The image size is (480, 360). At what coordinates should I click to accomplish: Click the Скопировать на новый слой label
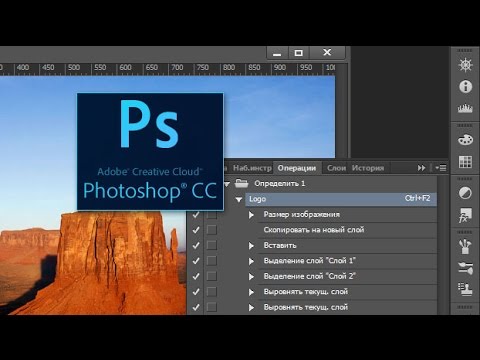point(314,230)
